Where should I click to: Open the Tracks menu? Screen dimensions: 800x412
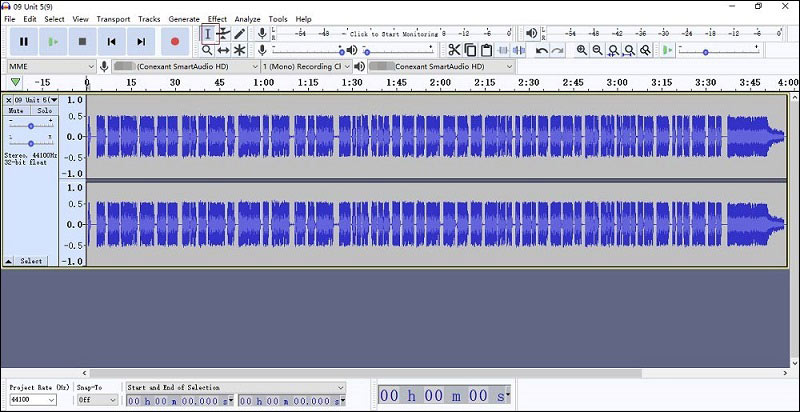coord(149,19)
